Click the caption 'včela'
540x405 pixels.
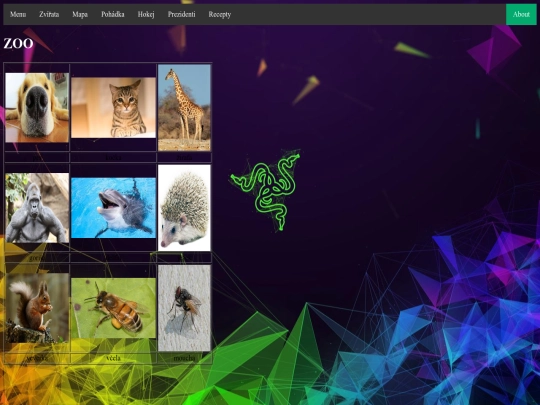(x=113, y=358)
